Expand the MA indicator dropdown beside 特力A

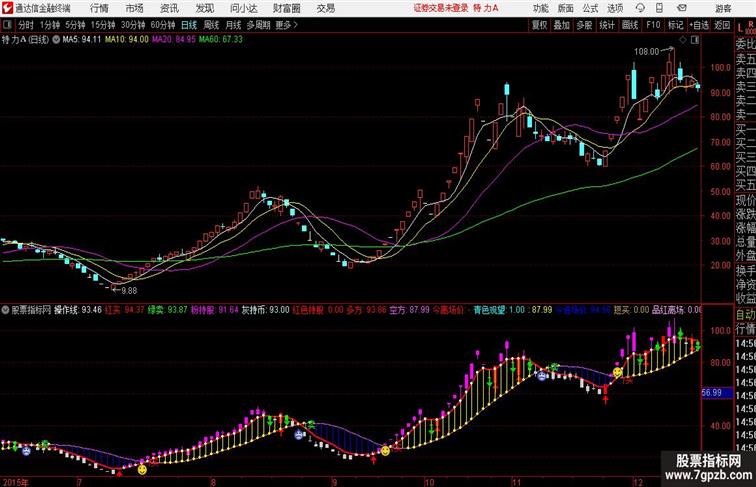click(x=56, y=40)
